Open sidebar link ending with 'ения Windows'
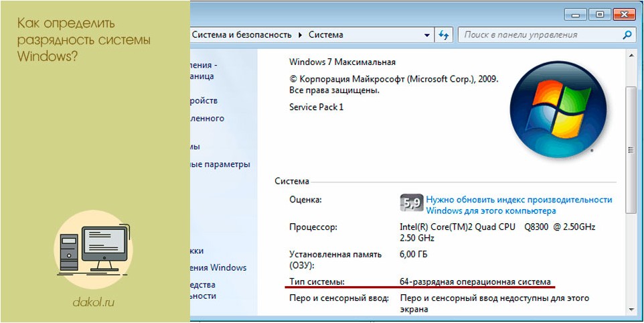Image resolution: width=644 pixels, height=323 pixels. [218, 267]
